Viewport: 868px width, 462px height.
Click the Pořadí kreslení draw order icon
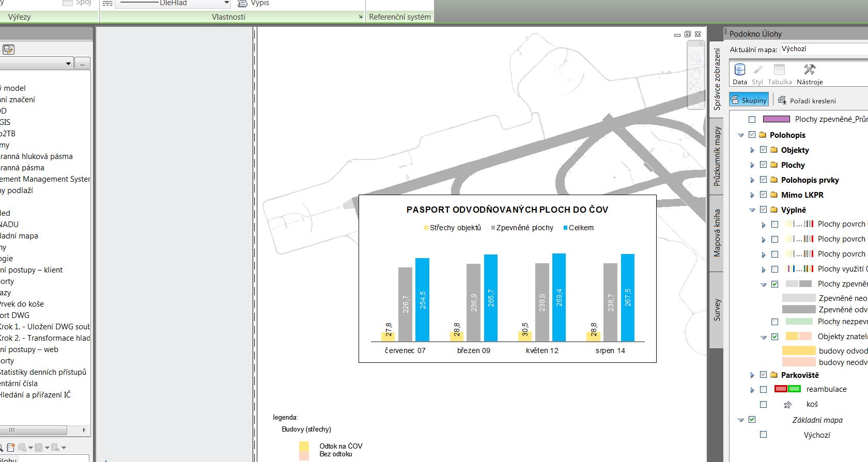(x=782, y=101)
